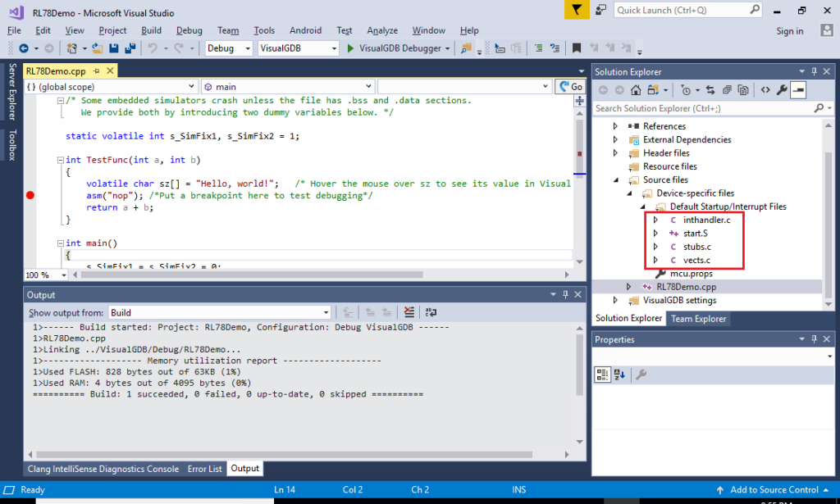Click the Refresh icon in Solution Explorer
This screenshot has height=504, width=840.
click(710, 90)
